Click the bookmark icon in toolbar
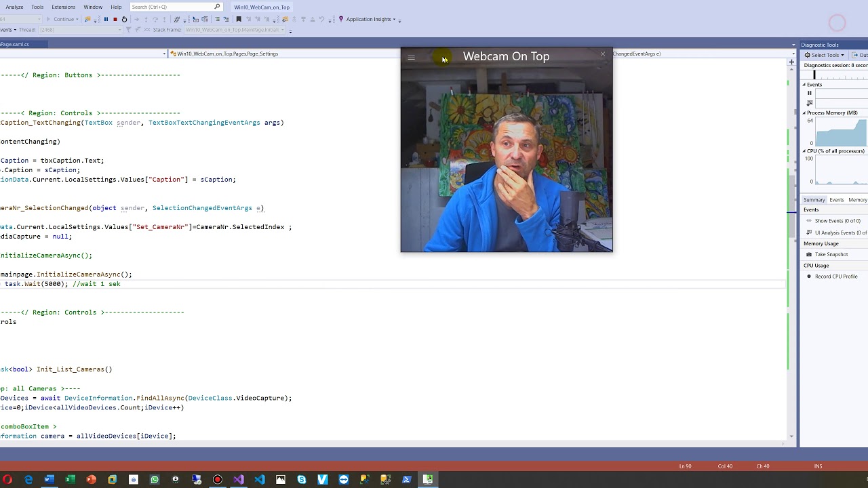The width and height of the screenshot is (868, 488). coord(239,19)
